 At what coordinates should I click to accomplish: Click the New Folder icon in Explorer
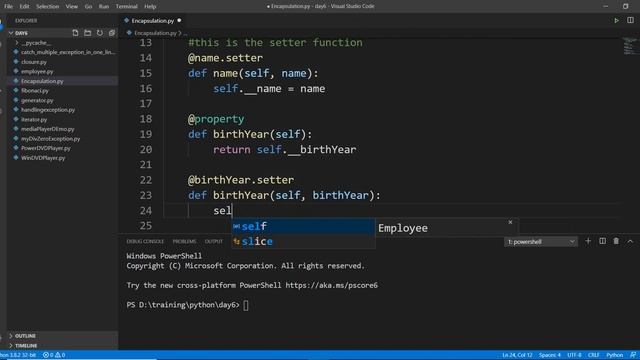tap(87, 33)
